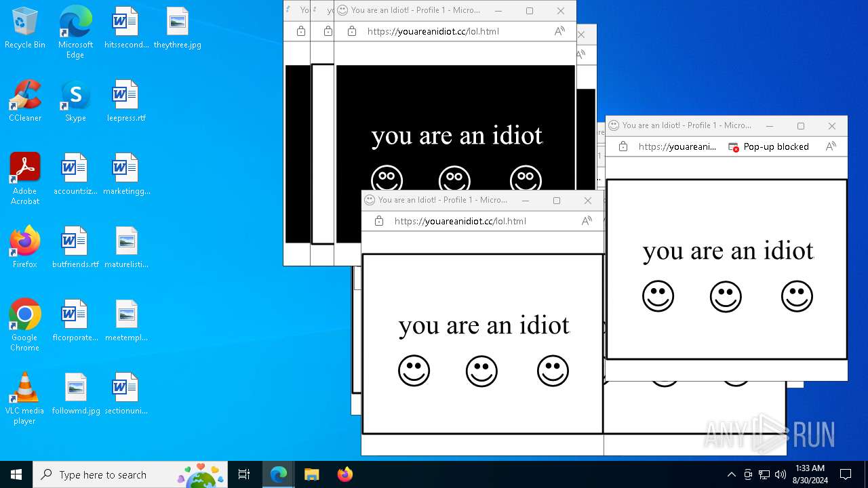Close the right-side Edge popup window
The width and height of the screenshot is (868, 488).
coord(832,126)
